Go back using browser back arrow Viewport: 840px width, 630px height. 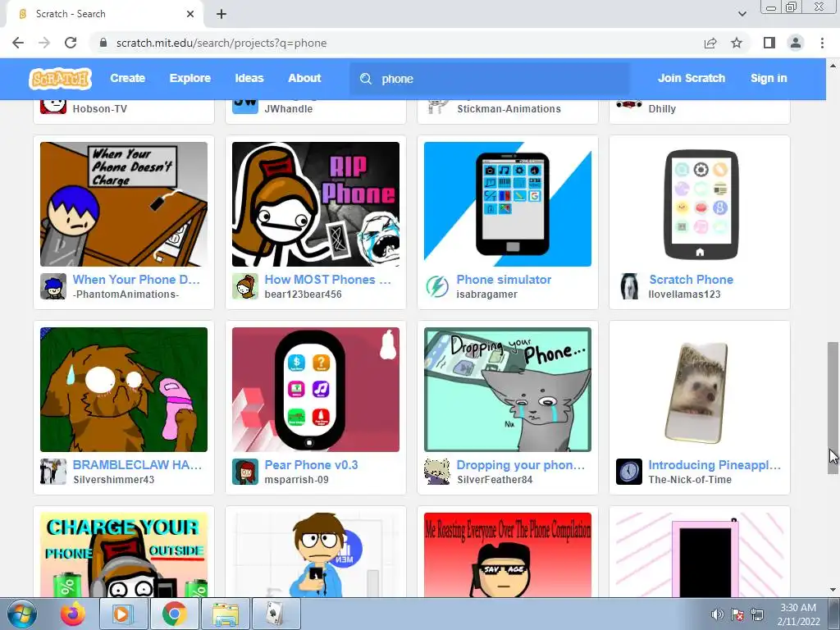tap(18, 43)
